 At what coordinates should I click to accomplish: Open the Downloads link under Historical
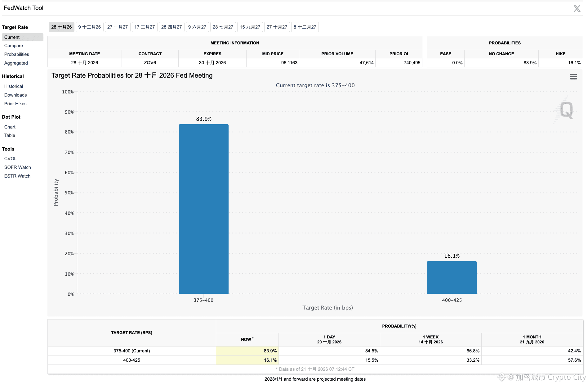16,95
